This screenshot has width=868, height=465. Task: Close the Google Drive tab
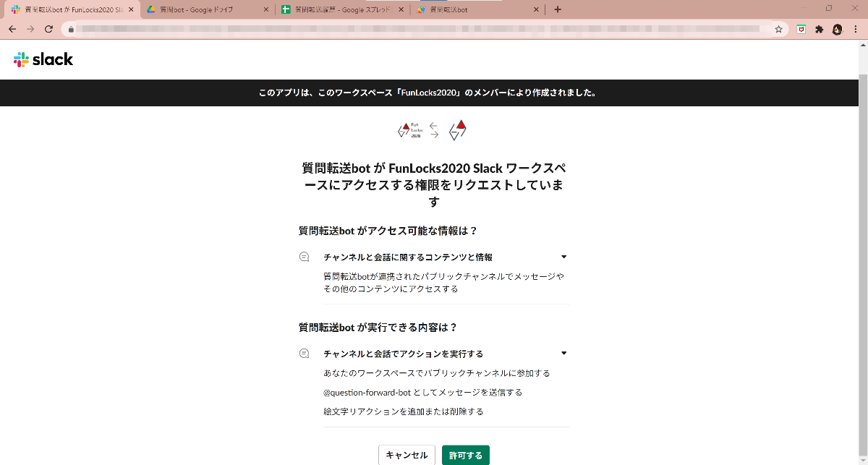tap(266, 9)
